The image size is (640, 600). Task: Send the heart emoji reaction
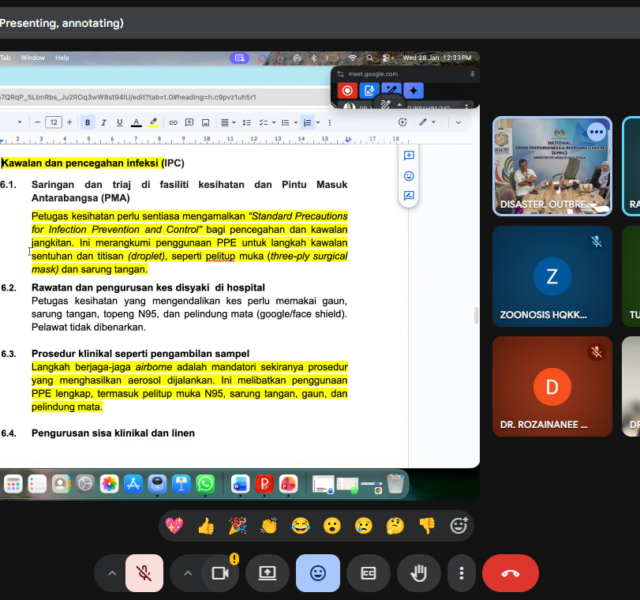174,525
